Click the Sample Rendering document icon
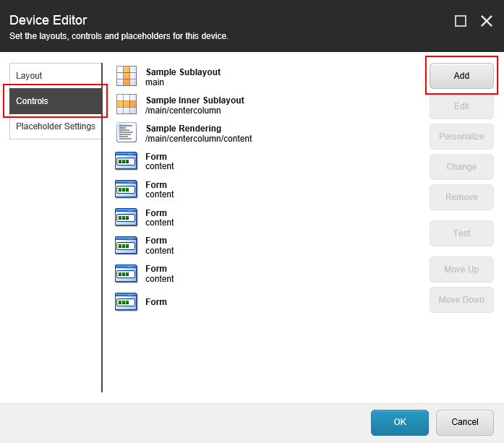The width and height of the screenshot is (504, 443). [x=126, y=132]
